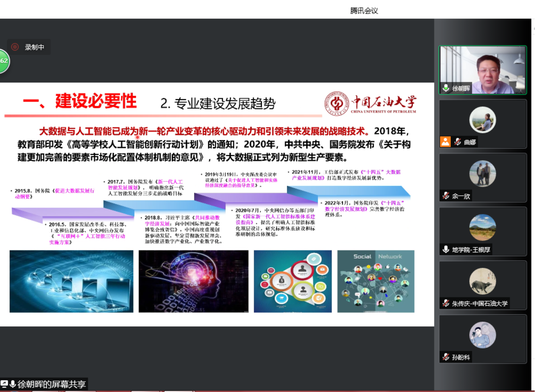
Task: Click the China University of Petroleum logo
Action: click(370, 103)
